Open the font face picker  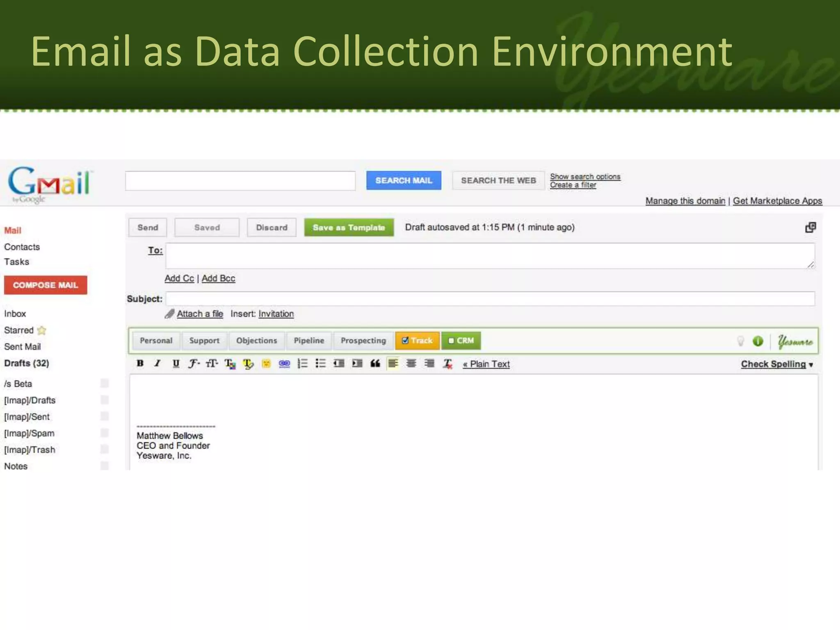pos(194,363)
